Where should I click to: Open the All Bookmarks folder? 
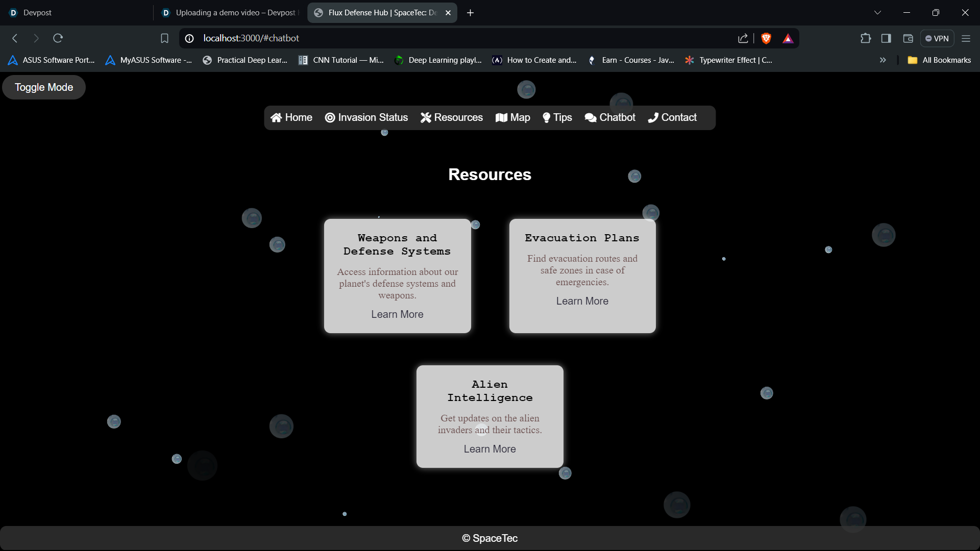pyautogui.click(x=939, y=60)
